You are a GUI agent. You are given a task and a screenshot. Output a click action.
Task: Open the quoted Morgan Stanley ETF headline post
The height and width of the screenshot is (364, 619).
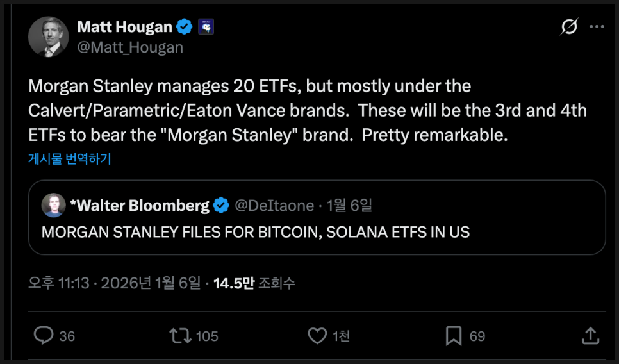pyautogui.click(x=256, y=232)
